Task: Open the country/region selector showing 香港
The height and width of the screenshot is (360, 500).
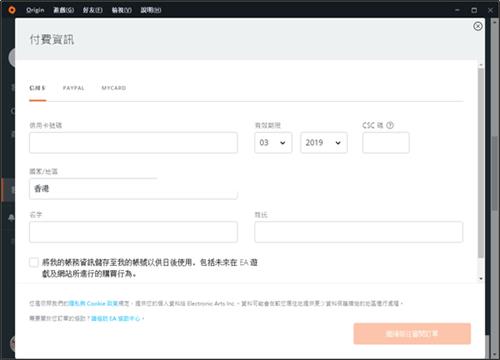Action: point(133,189)
